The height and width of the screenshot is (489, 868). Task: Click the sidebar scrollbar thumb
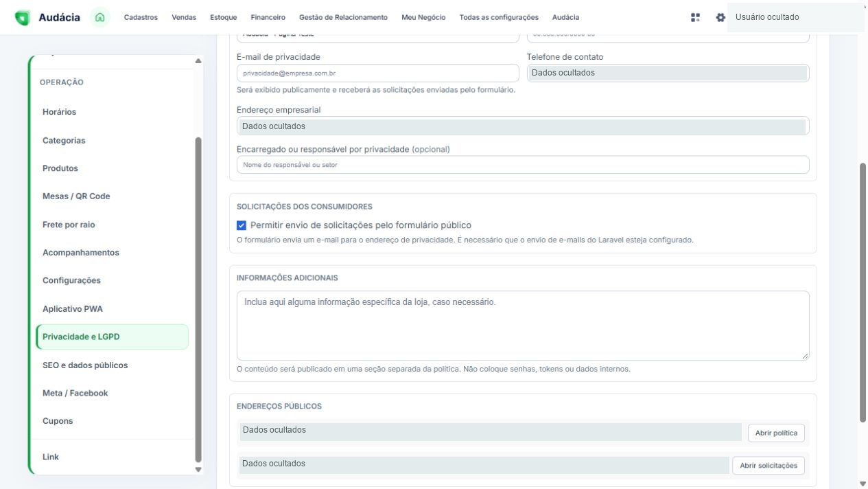[198, 299]
